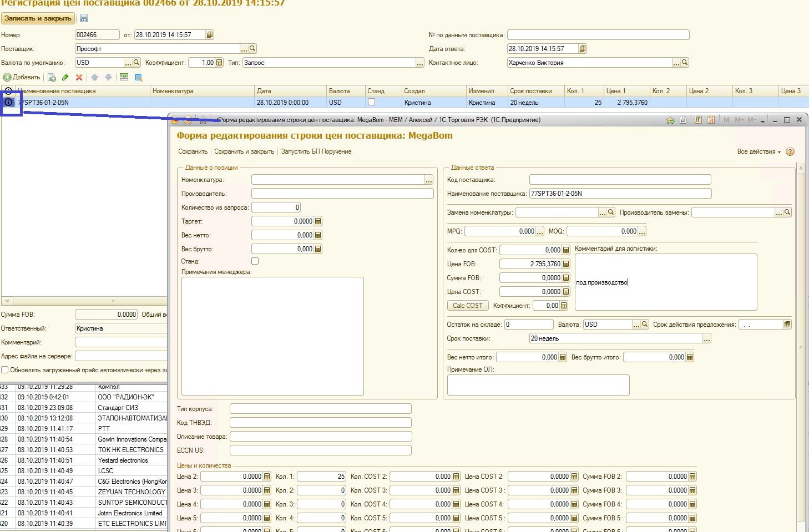The image size is (809, 532).
Task: Open Номенклатура selection with ellipsis button
Action: pyautogui.click(x=429, y=180)
